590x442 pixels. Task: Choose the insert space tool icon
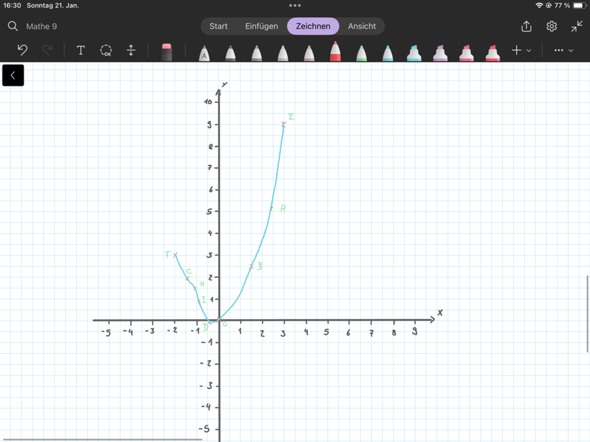(x=131, y=50)
